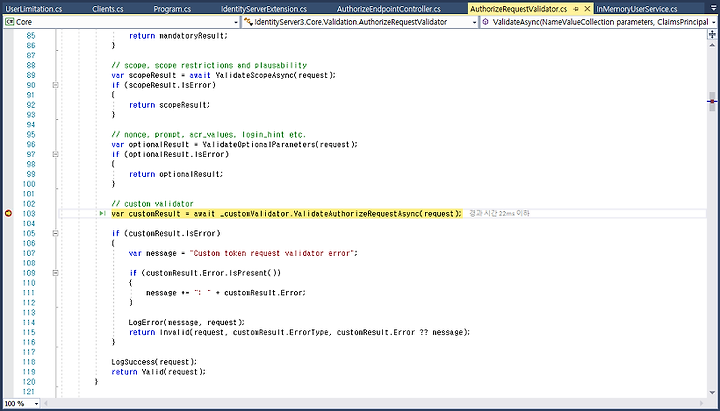The image size is (720, 411).
Task: Click 'return scopeResult;' on line 92
Action: [169, 105]
